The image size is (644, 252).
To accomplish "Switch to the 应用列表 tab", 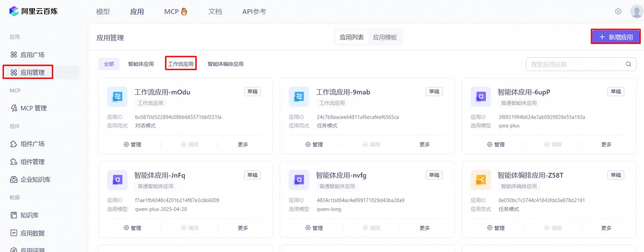I will [x=352, y=37].
